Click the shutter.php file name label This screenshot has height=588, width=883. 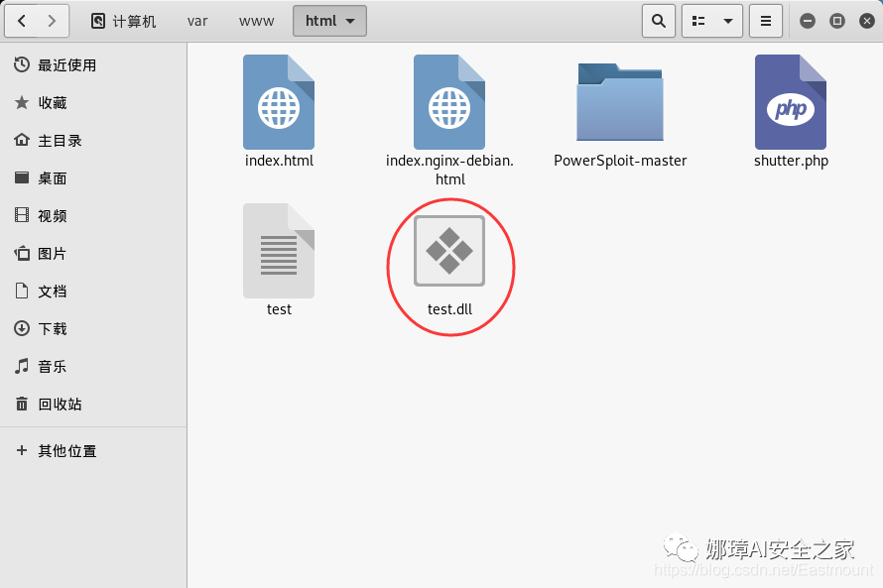click(791, 161)
